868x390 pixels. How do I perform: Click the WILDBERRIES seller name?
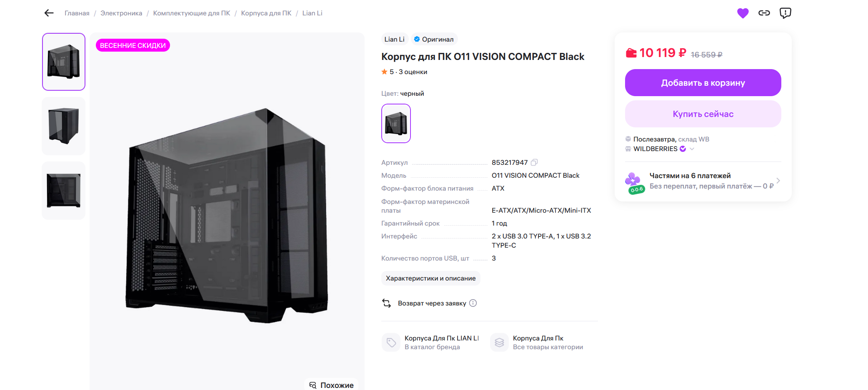click(x=655, y=149)
